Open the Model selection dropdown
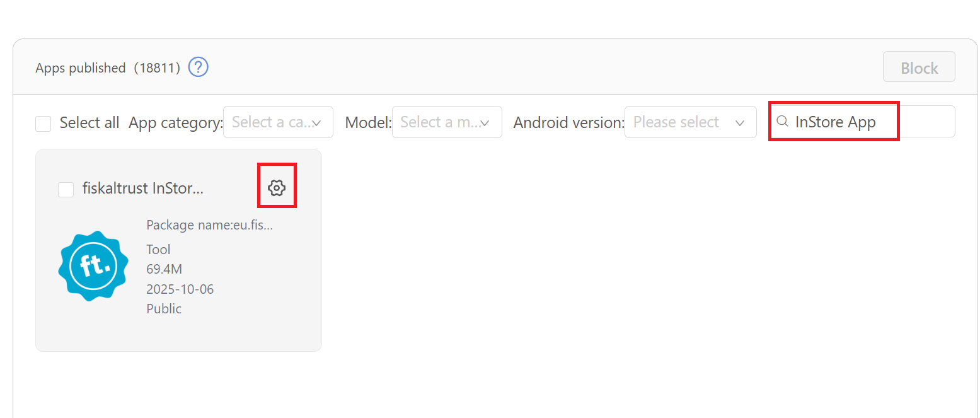 (447, 122)
